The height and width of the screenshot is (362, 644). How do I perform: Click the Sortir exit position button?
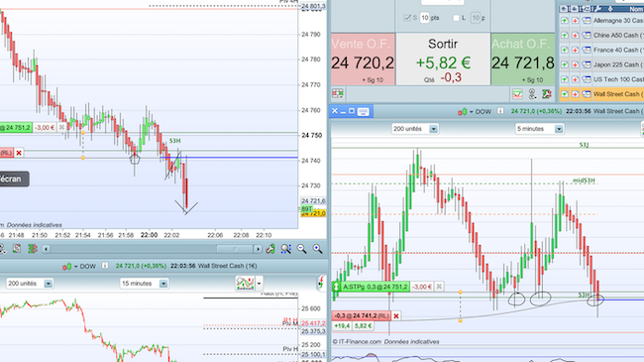(x=443, y=60)
